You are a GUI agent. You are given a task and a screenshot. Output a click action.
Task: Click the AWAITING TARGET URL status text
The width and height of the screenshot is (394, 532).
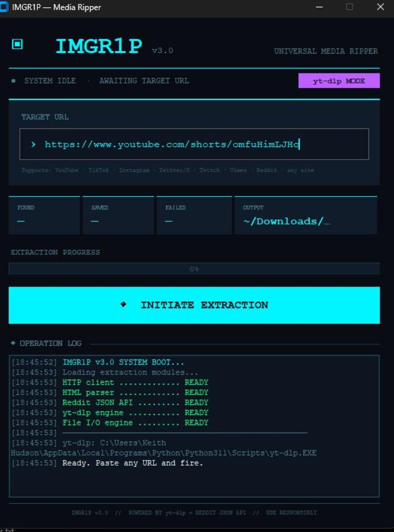pyautogui.click(x=144, y=81)
